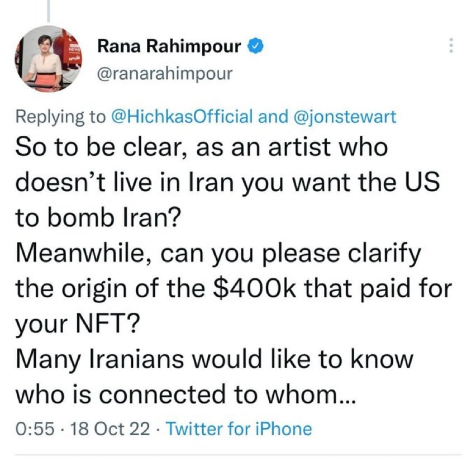Open Rana Rahimpour's profile picture
This screenshot has width=476, height=466.
(x=48, y=59)
